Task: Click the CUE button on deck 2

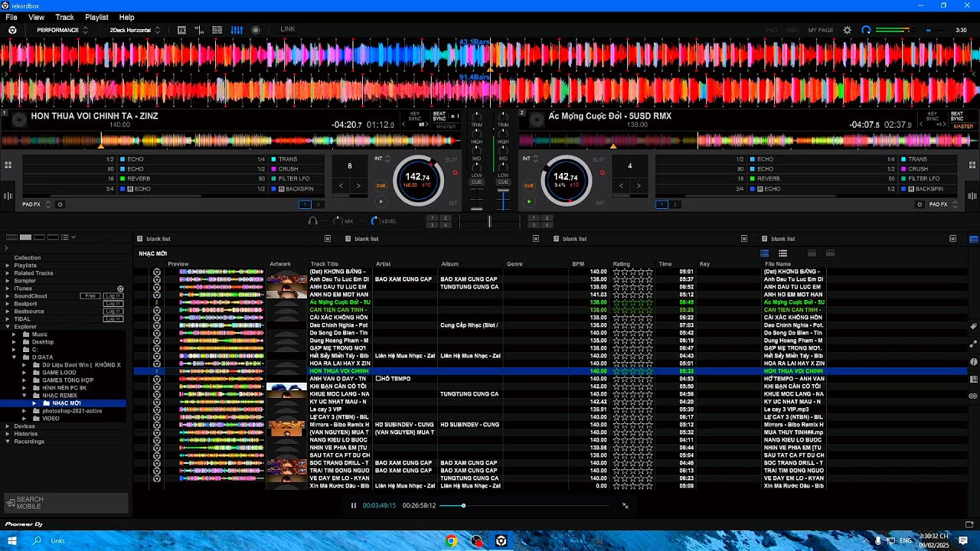Action: click(528, 185)
